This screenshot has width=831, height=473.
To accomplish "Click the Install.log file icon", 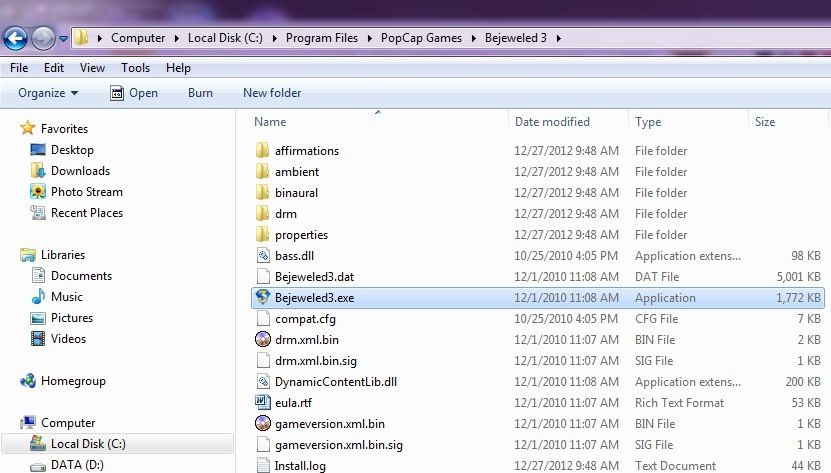I will click(263, 465).
